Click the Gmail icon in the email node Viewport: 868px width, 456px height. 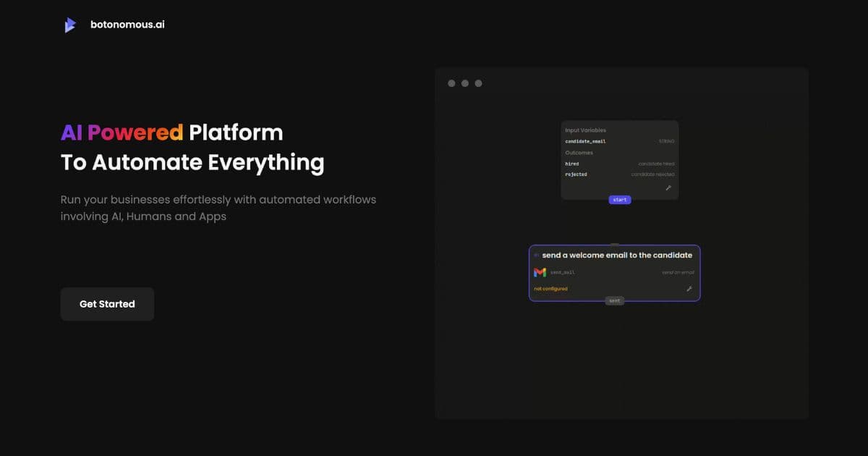(540, 272)
